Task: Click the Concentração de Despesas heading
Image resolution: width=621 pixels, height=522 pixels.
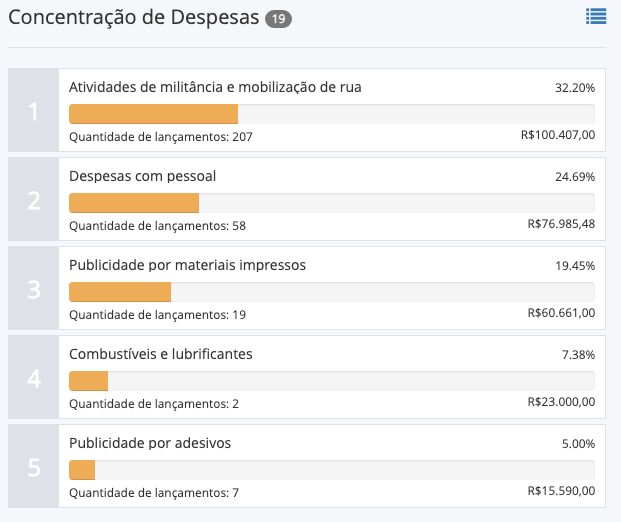Action: point(133,19)
